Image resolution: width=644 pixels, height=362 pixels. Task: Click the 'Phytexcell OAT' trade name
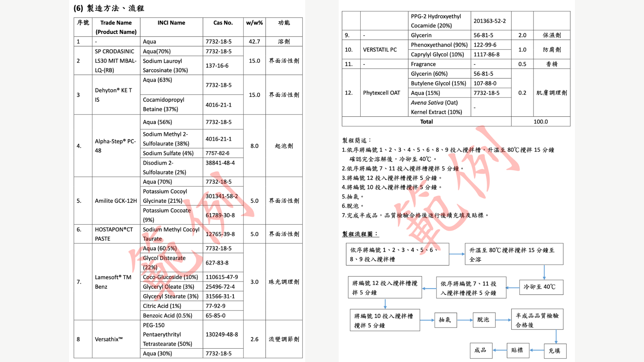tap(384, 93)
